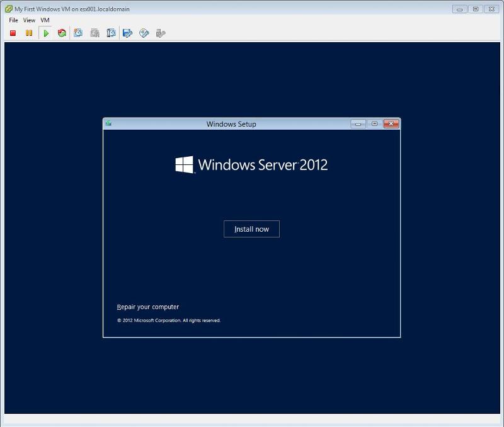Close the VM console window
Screen dimensions: 504x427
[x=492, y=9]
